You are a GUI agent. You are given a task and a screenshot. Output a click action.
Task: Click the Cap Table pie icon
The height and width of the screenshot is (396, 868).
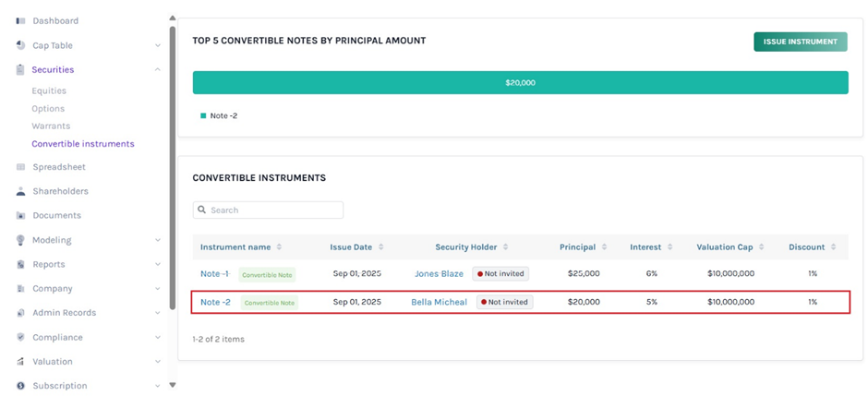pyautogui.click(x=20, y=45)
